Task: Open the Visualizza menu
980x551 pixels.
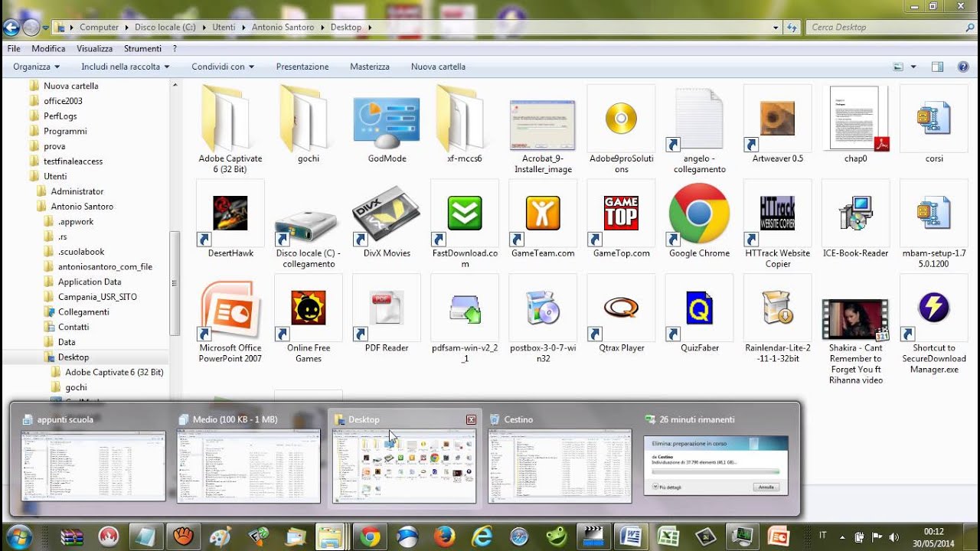Action: (94, 48)
